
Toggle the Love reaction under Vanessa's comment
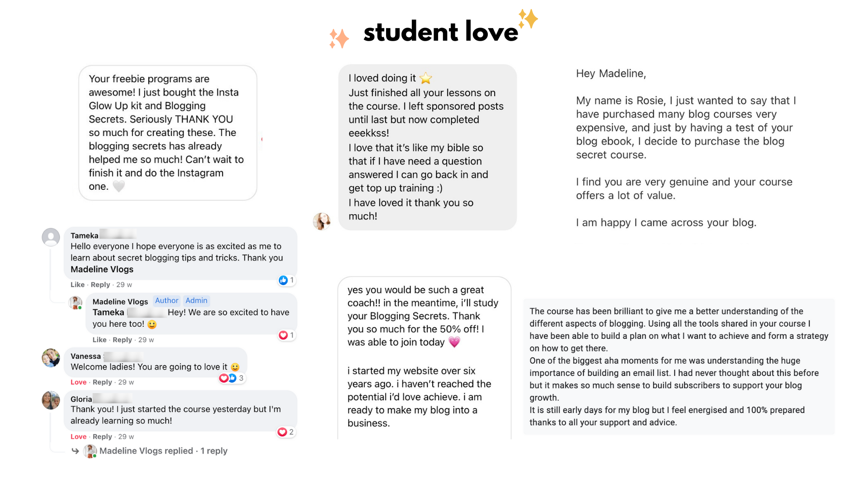click(78, 382)
